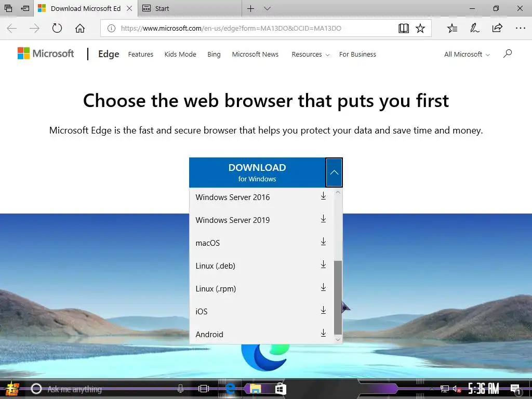The width and height of the screenshot is (532, 399).
Task: Switch to the Start tab
Action: coord(190,8)
